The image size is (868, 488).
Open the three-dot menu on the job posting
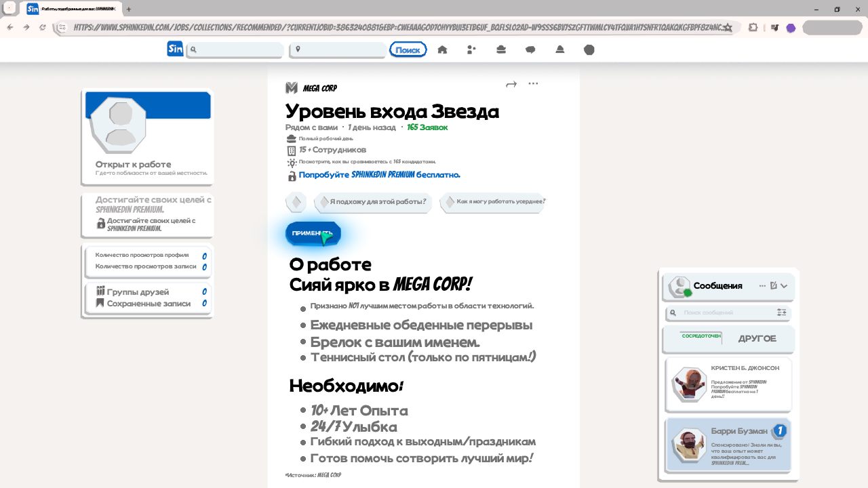click(x=533, y=84)
